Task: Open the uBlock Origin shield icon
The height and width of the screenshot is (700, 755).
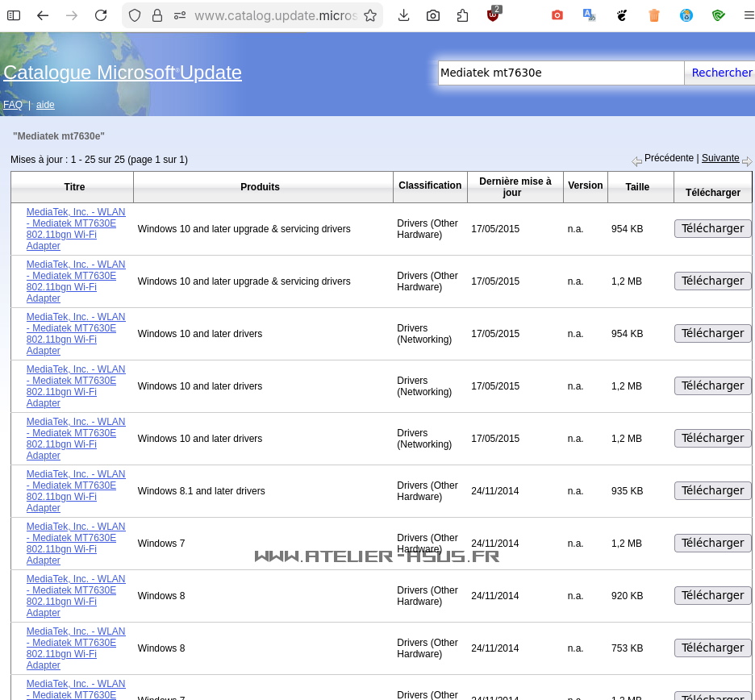Action: pyautogui.click(x=493, y=15)
